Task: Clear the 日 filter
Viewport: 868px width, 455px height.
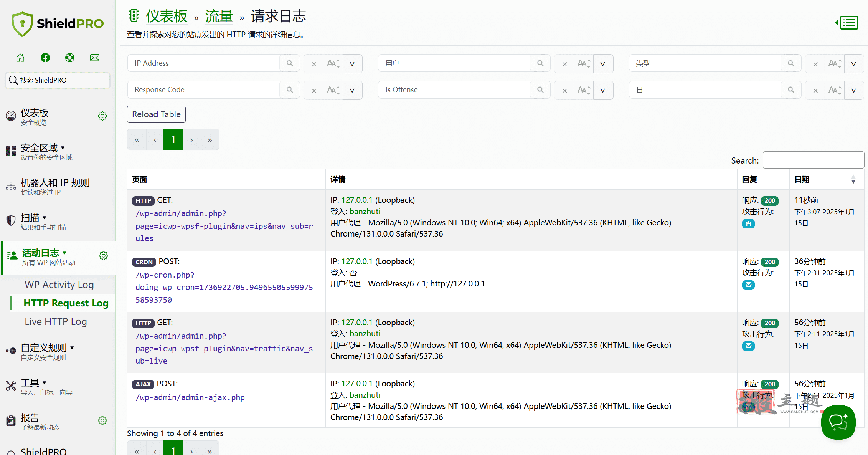Action: (x=815, y=90)
